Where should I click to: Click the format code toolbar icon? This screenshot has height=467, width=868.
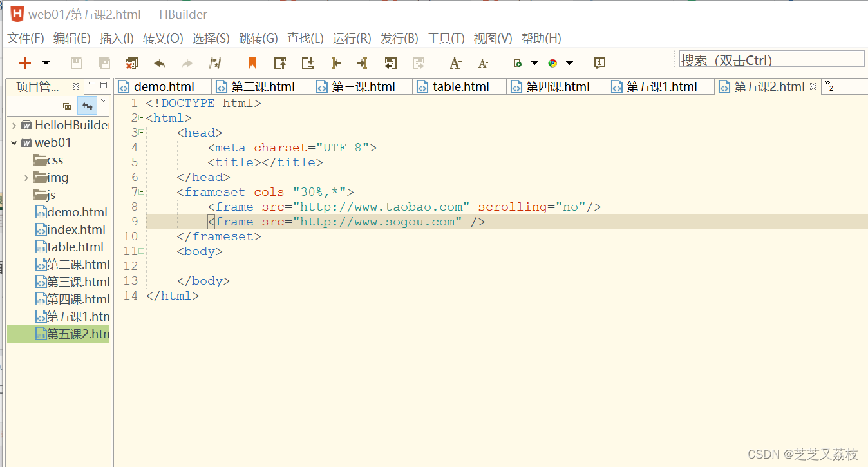pyautogui.click(x=215, y=62)
